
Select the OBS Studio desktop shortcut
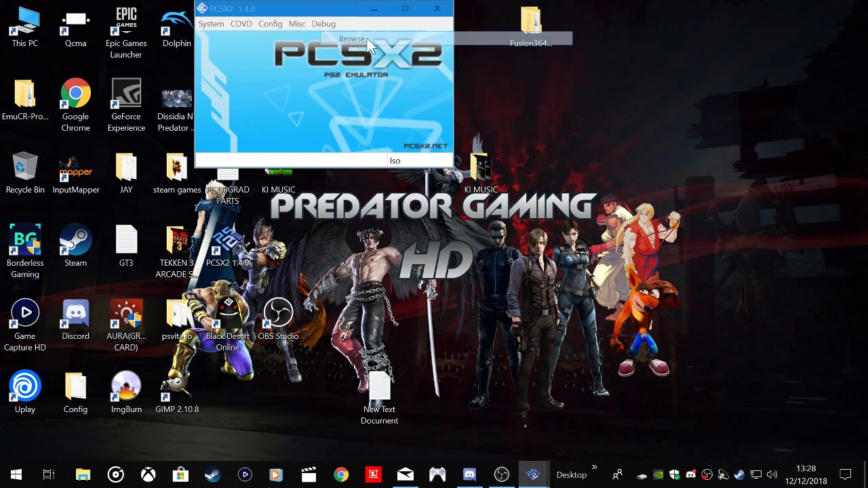pyautogui.click(x=278, y=320)
